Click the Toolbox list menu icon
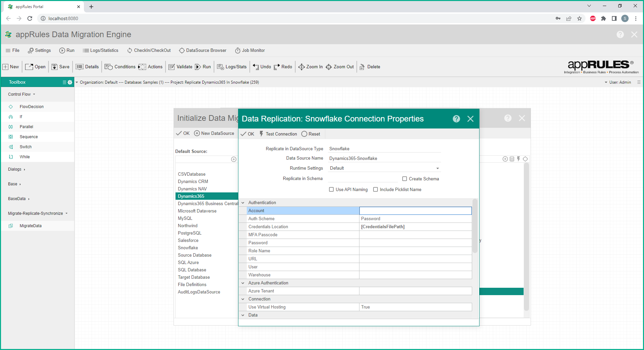The image size is (644, 350). (65, 82)
